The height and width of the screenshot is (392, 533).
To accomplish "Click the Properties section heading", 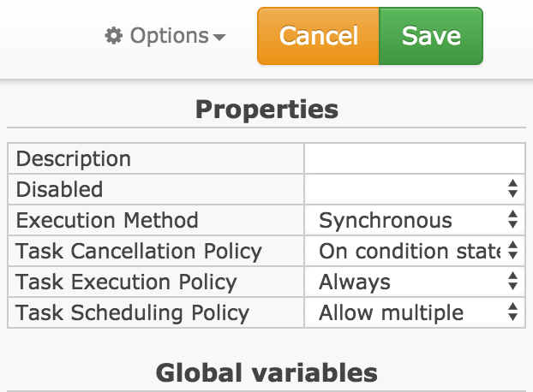I will [266, 110].
